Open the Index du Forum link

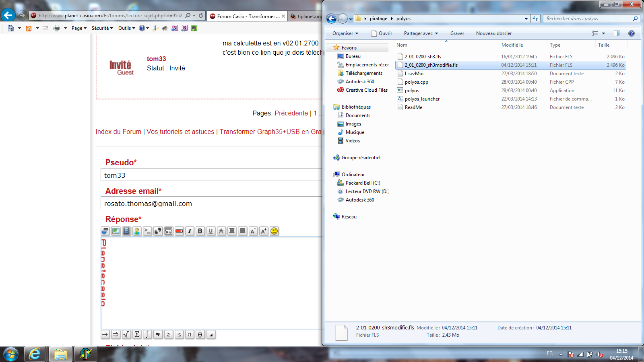(x=118, y=132)
